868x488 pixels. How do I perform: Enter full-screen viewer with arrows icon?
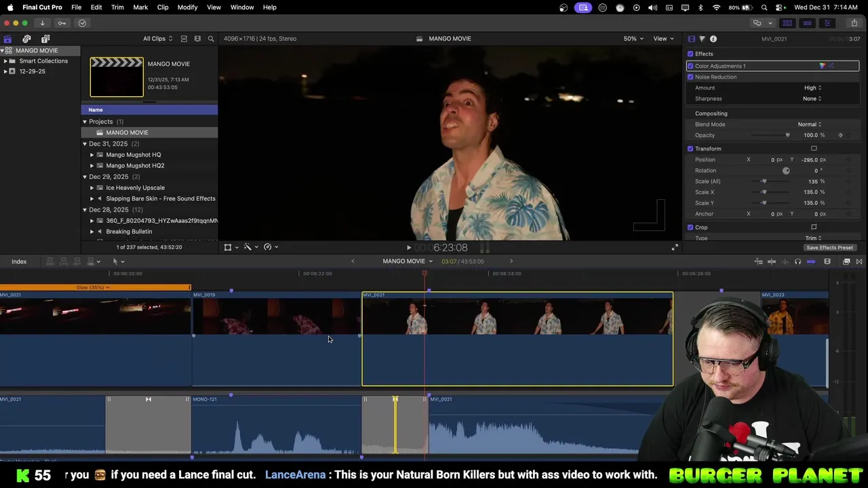point(675,247)
